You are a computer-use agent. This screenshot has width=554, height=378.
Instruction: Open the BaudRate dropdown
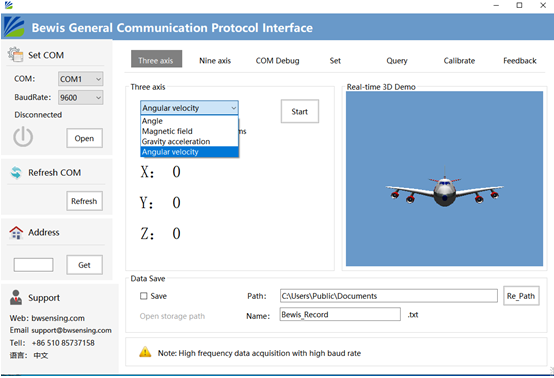point(81,98)
